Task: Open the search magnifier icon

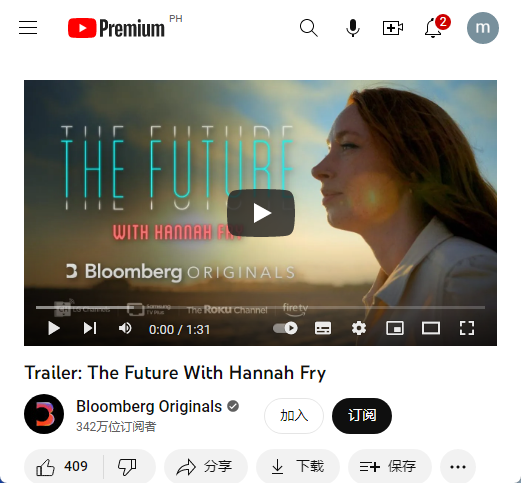Action: pos(309,28)
